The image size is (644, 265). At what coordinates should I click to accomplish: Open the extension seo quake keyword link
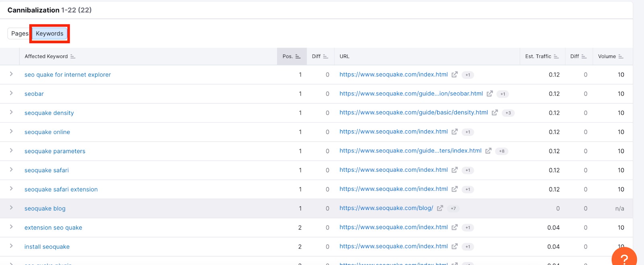[x=53, y=228]
